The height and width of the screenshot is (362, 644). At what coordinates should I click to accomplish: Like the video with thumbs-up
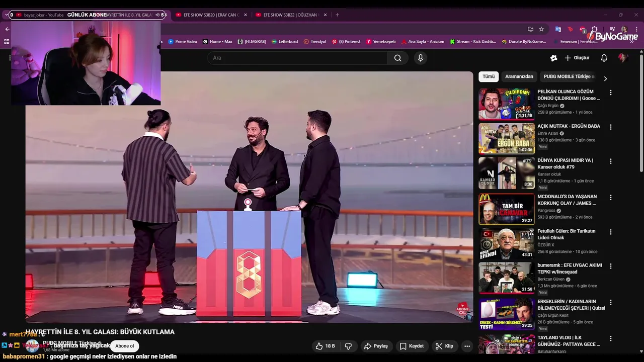[x=325, y=346]
